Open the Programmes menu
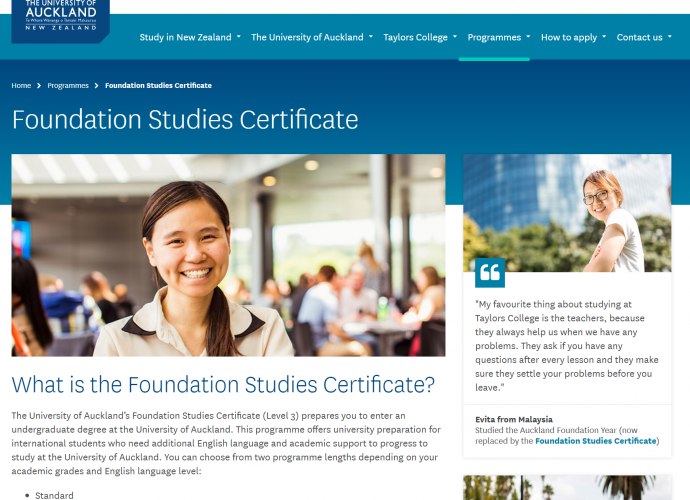Image resolution: width=690 pixels, height=500 pixels. coord(494,37)
